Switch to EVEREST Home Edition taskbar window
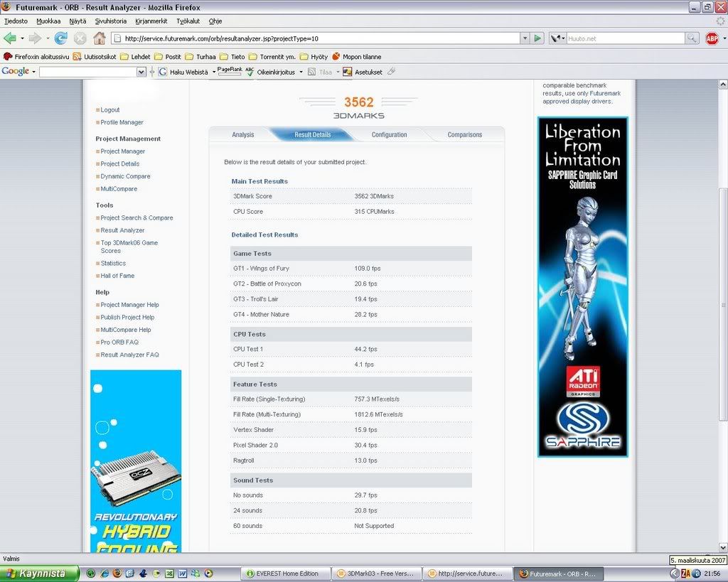This screenshot has height=582, width=728. pos(287,573)
